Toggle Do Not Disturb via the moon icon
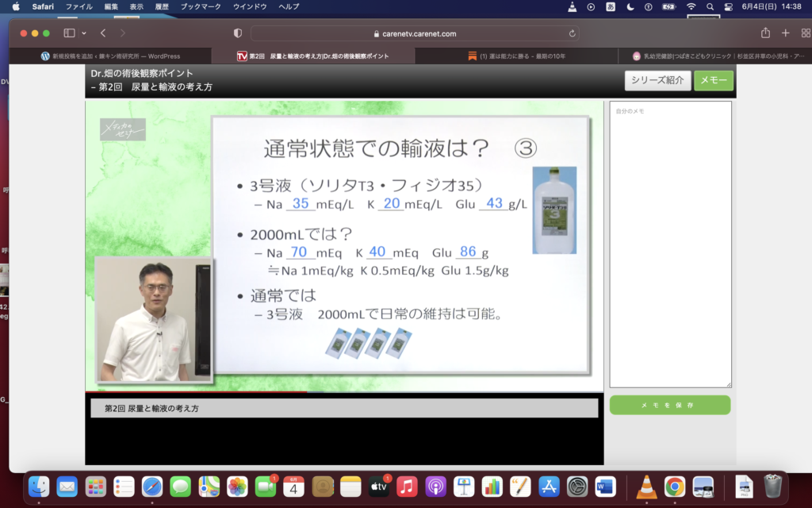 [x=630, y=8]
